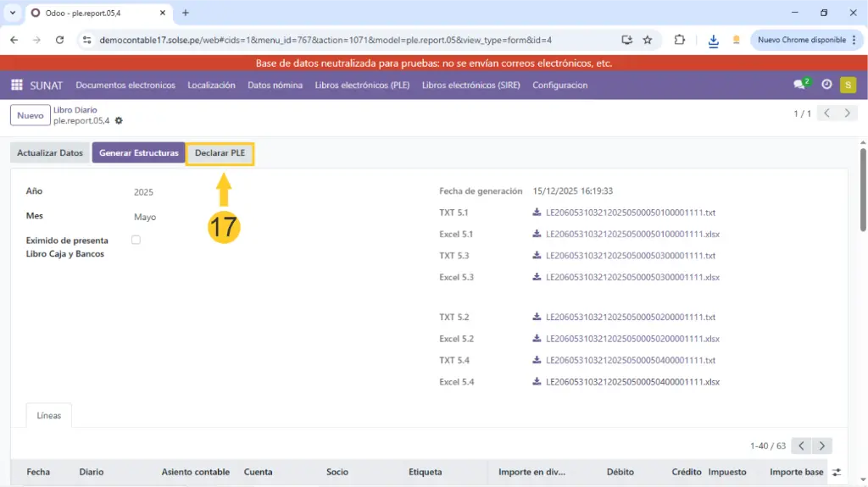The height and width of the screenshot is (487, 868).
Task: Open the Documentos electronicos menu
Action: [125, 85]
